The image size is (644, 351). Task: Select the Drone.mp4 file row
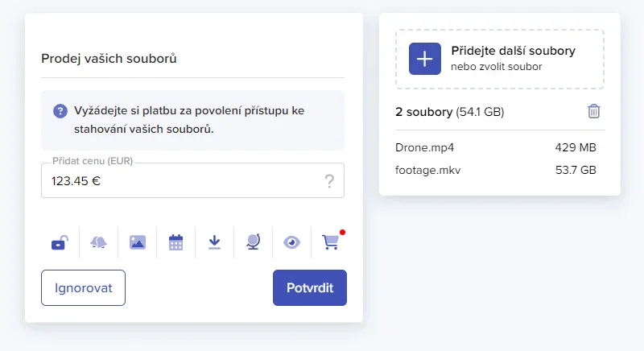click(495, 148)
